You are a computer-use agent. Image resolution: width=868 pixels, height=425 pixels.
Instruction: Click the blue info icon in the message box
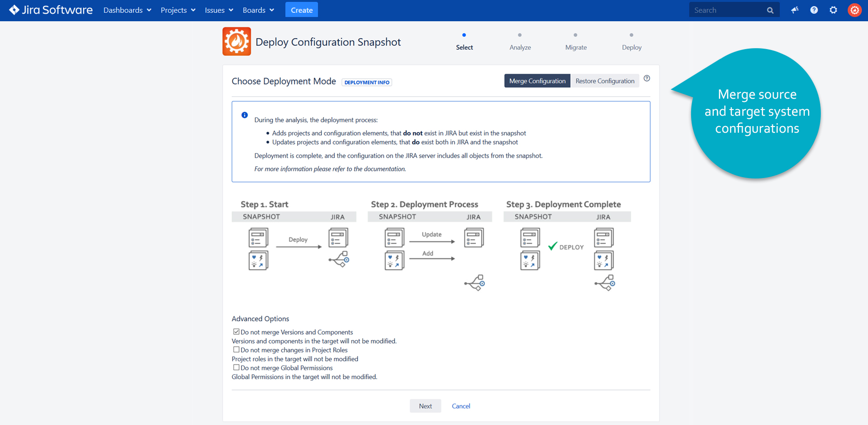coord(244,115)
